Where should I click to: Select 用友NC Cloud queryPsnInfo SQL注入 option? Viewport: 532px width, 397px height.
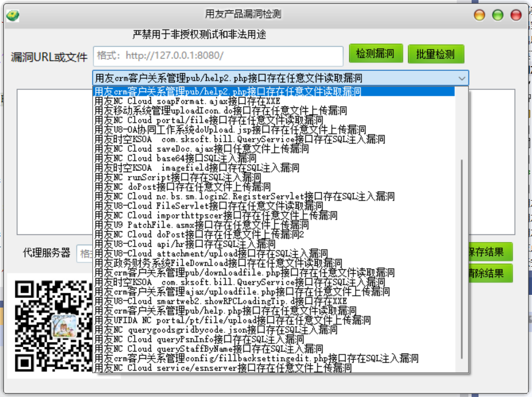pyautogui.click(x=274, y=339)
